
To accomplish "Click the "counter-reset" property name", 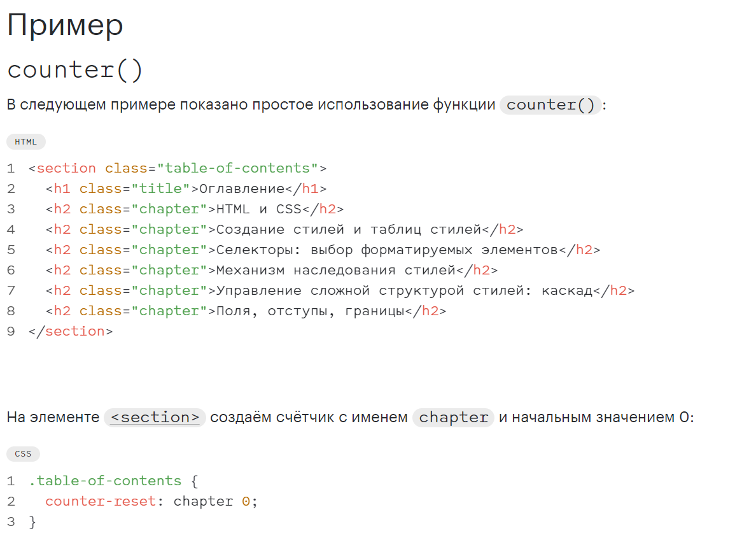I will pos(101,501).
